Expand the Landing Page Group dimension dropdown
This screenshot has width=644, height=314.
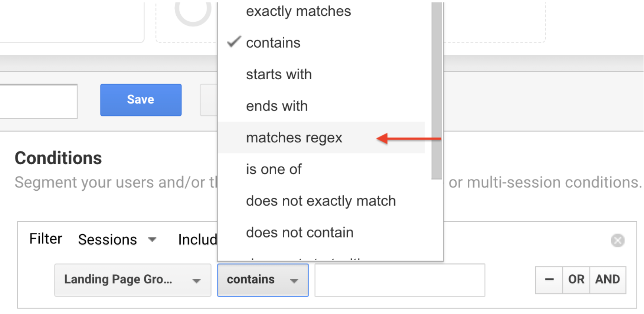click(133, 280)
